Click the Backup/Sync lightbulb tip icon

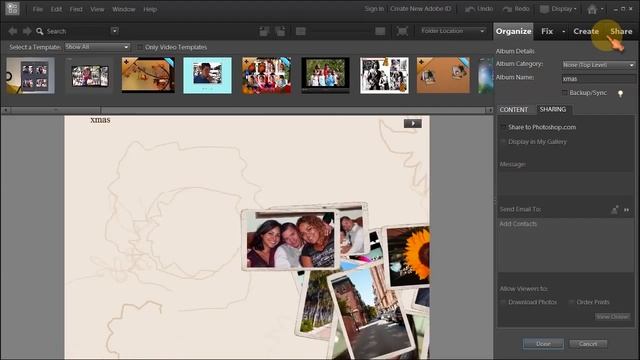click(x=620, y=94)
